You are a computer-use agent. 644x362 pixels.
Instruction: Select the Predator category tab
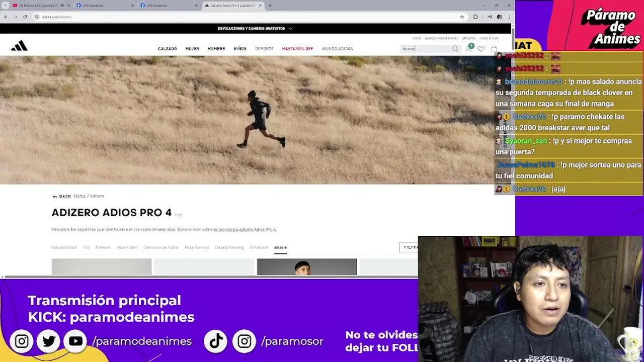[103, 247]
